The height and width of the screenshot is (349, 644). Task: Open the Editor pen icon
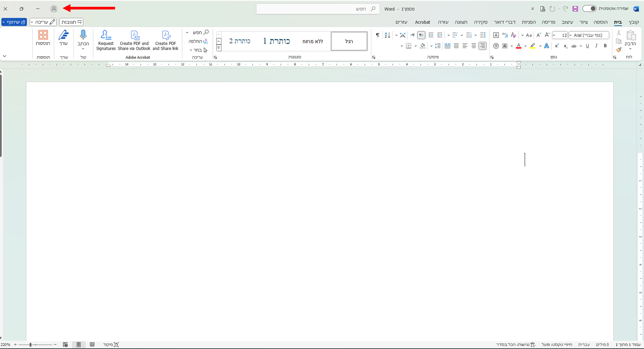click(x=63, y=35)
